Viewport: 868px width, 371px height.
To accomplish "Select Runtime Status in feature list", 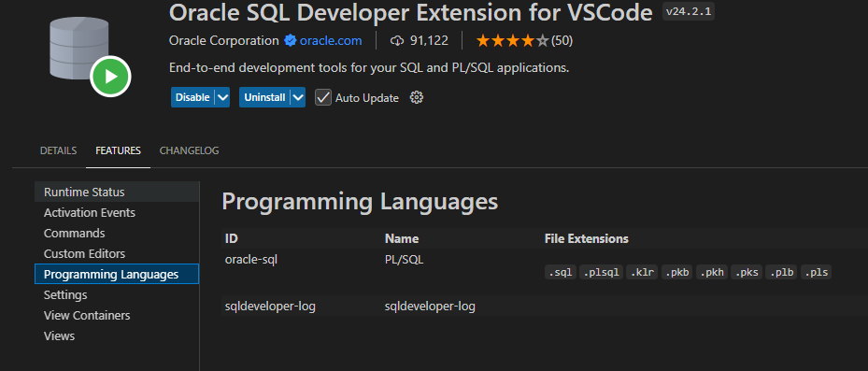I will [x=117, y=193].
